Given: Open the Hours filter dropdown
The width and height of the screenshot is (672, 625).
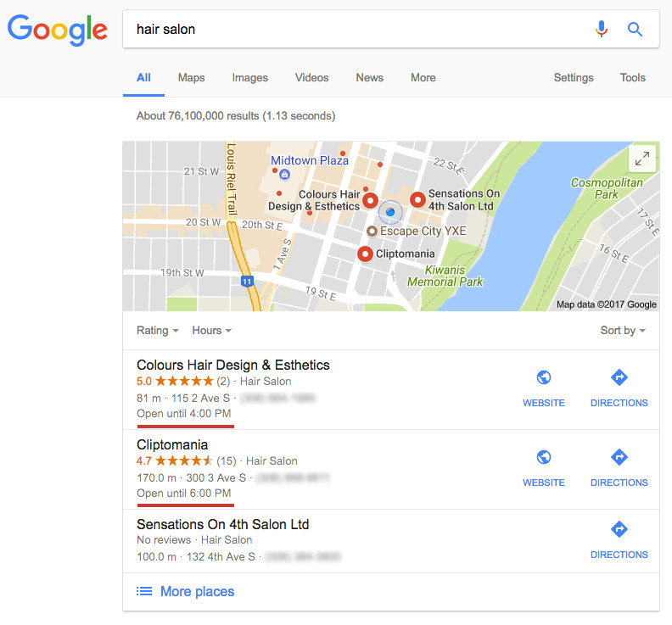Looking at the screenshot, I should pos(212,330).
